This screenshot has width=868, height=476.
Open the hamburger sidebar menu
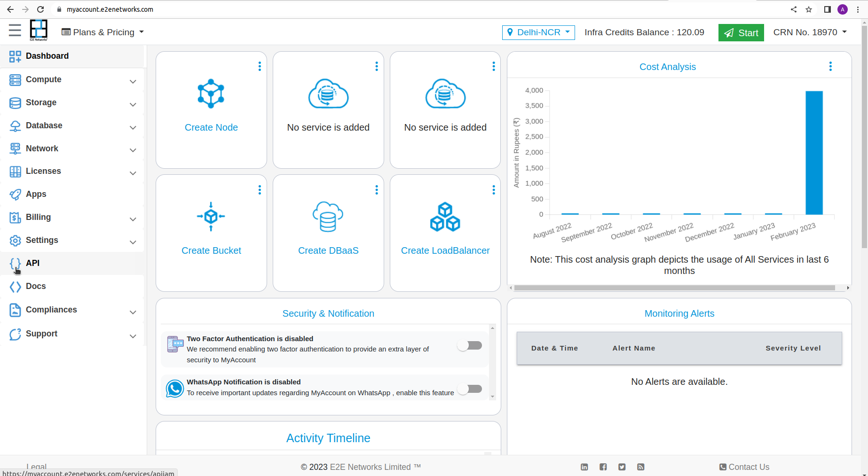pyautogui.click(x=15, y=31)
